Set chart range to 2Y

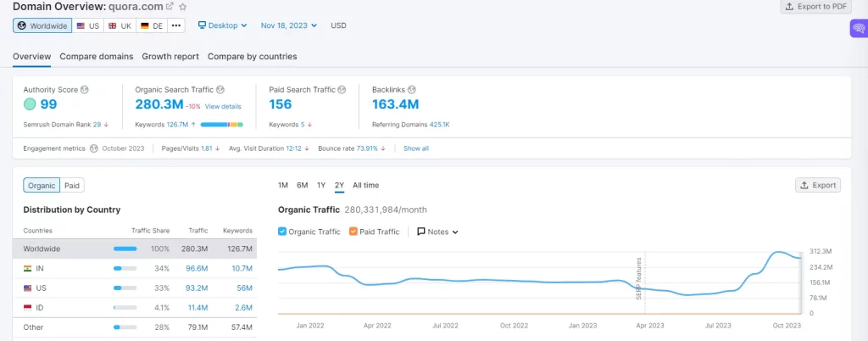339,186
